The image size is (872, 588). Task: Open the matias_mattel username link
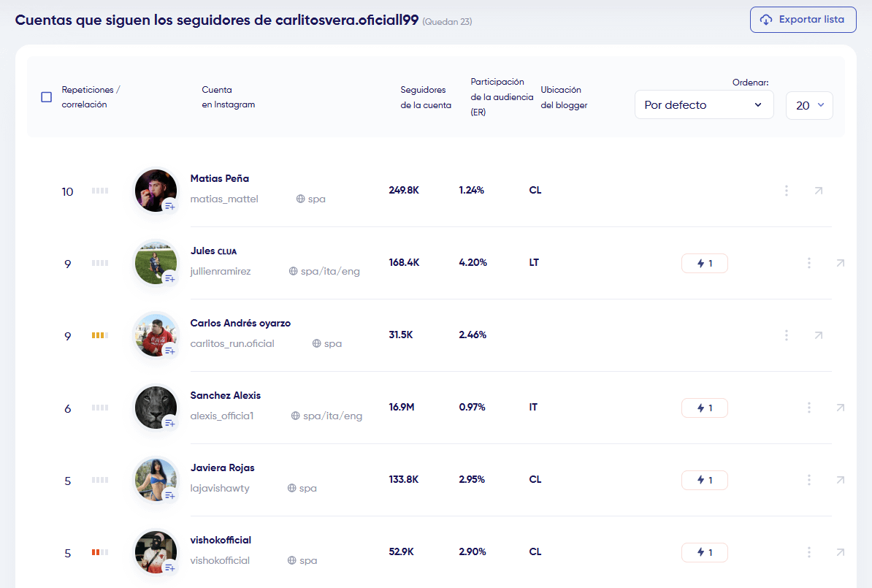pos(224,199)
